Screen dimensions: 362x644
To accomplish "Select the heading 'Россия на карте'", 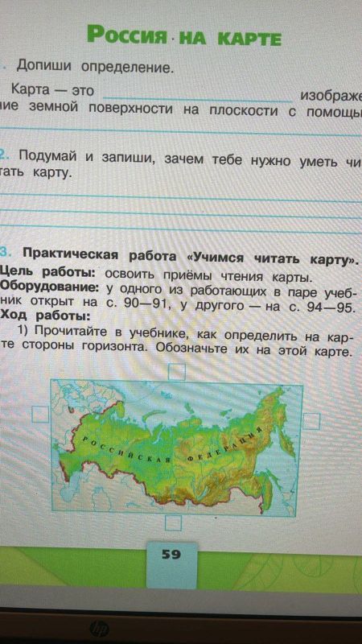I will (x=184, y=35).
